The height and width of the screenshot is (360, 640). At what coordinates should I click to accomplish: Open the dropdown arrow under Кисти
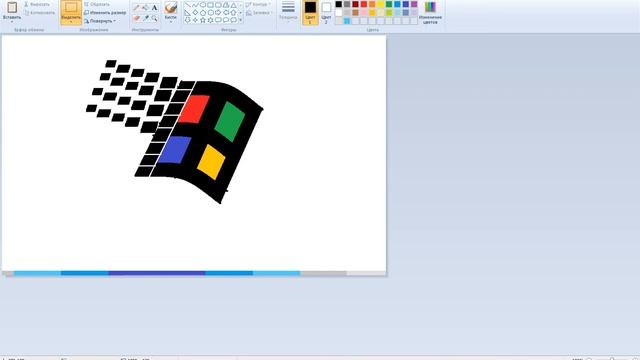171,22
